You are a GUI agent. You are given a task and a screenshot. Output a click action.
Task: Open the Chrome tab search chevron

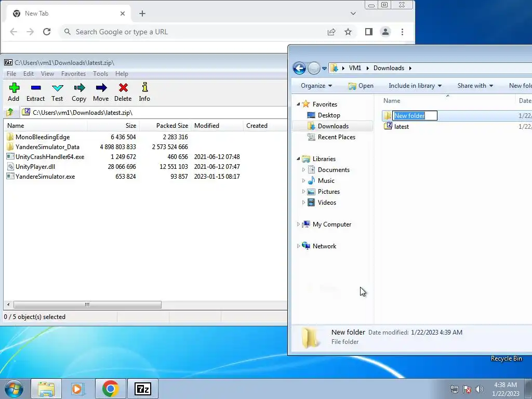353,14
